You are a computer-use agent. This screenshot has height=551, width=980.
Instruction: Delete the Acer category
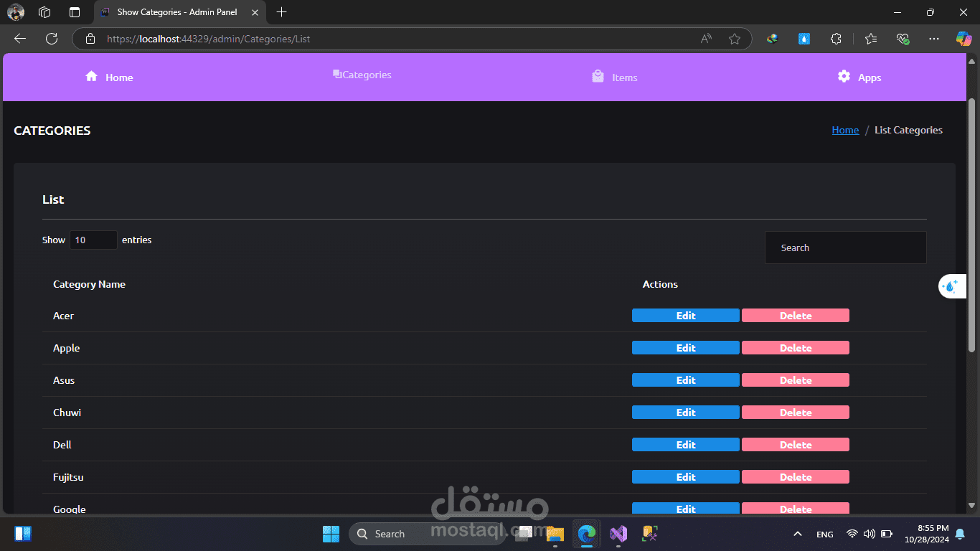pyautogui.click(x=796, y=316)
